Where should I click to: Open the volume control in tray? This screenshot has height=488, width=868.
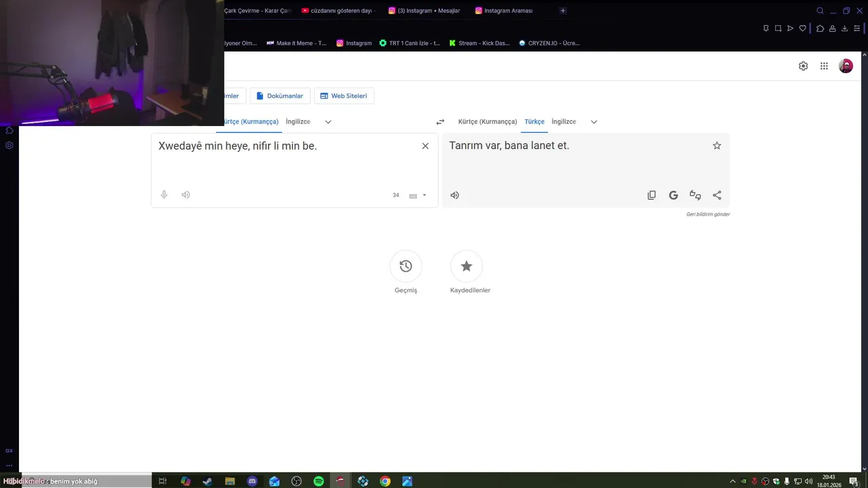pos(808,481)
